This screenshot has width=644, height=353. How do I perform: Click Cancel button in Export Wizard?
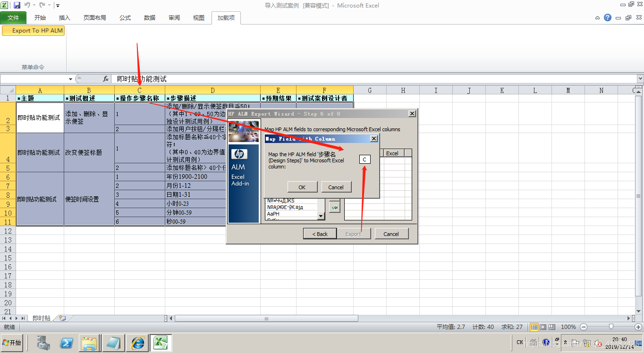[391, 234]
